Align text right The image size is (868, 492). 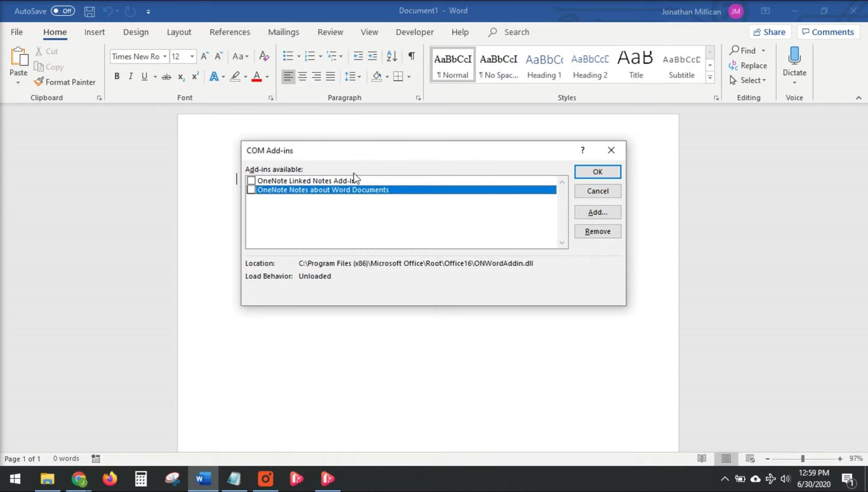(x=316, y=76)
